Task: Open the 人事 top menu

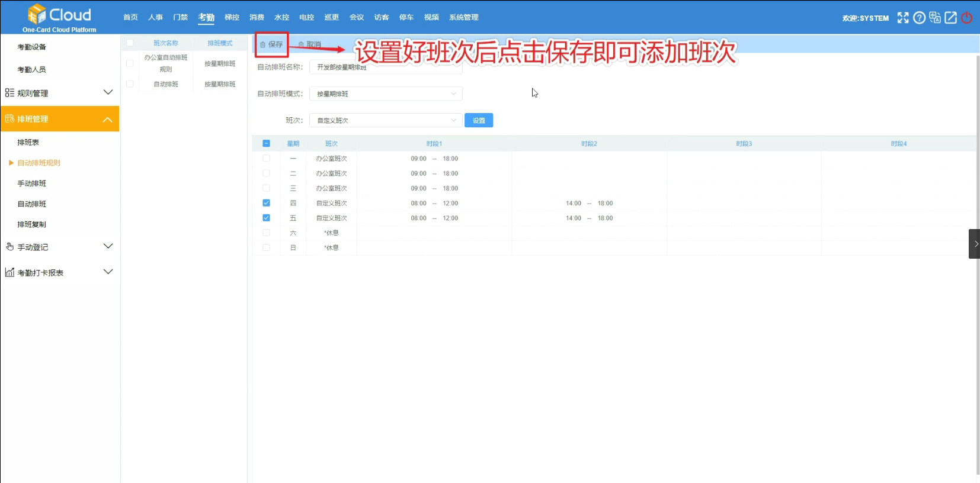Action: 155,17
